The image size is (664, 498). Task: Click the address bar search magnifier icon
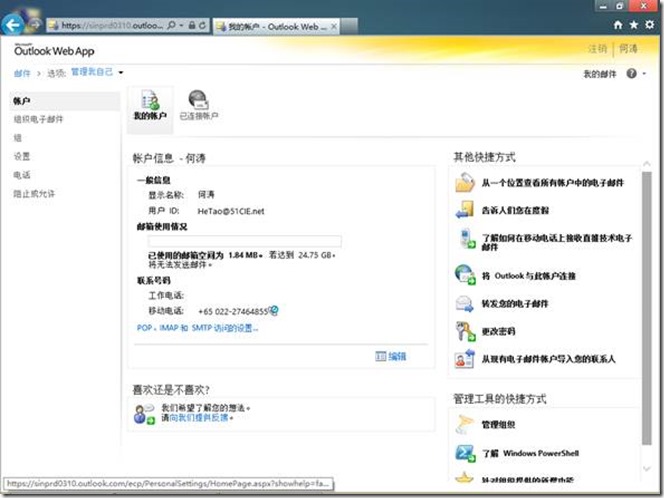tap(171, 25)
